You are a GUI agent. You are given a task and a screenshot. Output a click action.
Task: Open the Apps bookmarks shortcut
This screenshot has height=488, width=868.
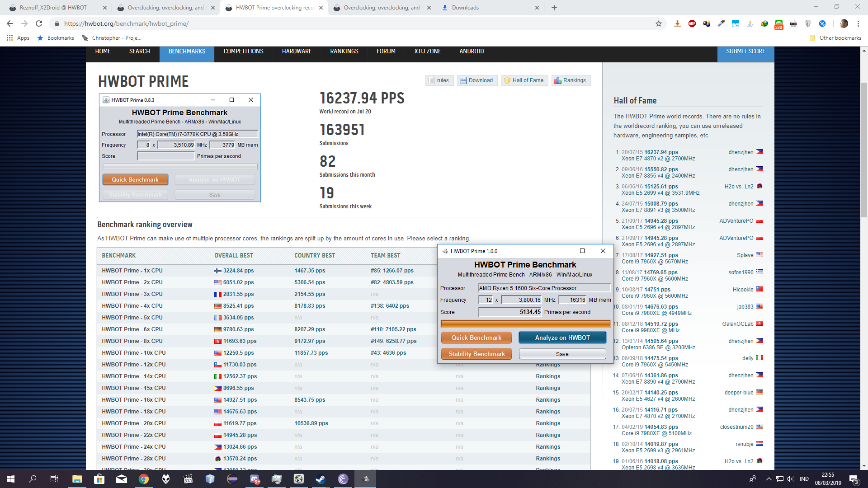click(18, 38)
